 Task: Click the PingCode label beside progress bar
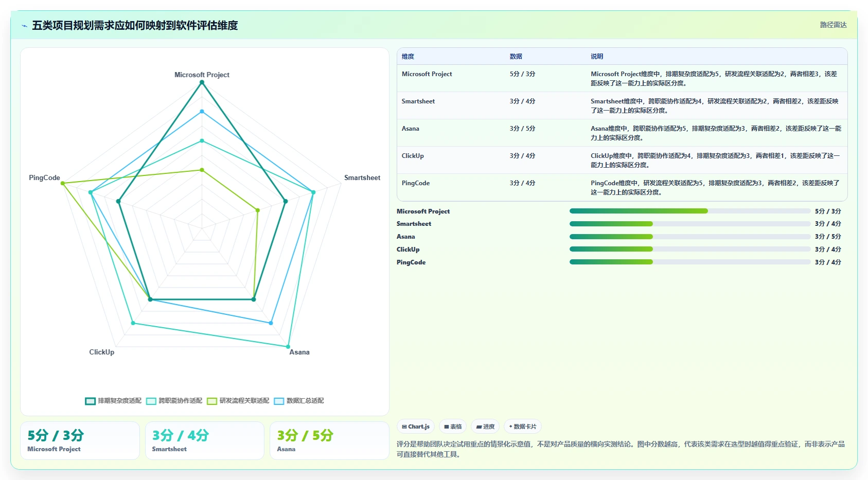click(x=411, y=262)
